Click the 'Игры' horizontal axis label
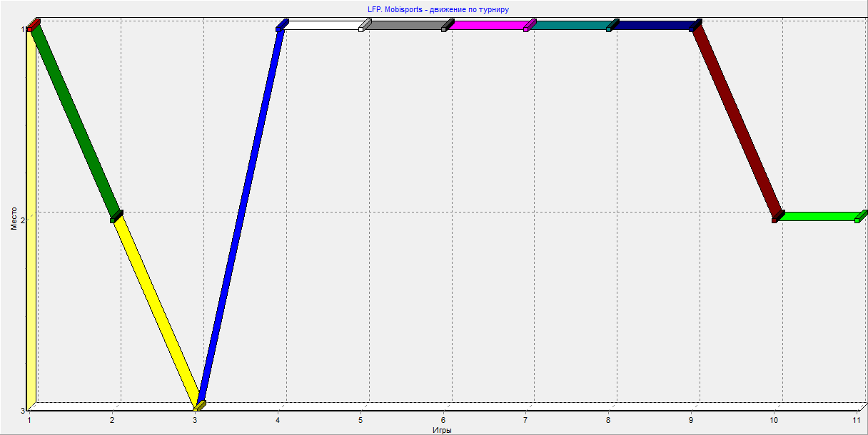The height and width of the screenshot is (435, 868). pyautogui.click(x=442, y=430)
